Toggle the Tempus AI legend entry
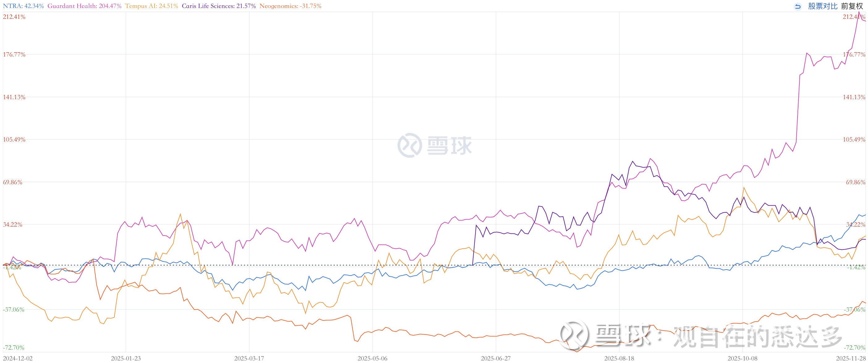The height and width of the screenshot is (363, 868). pyautogui.click(x=151, y=6)
